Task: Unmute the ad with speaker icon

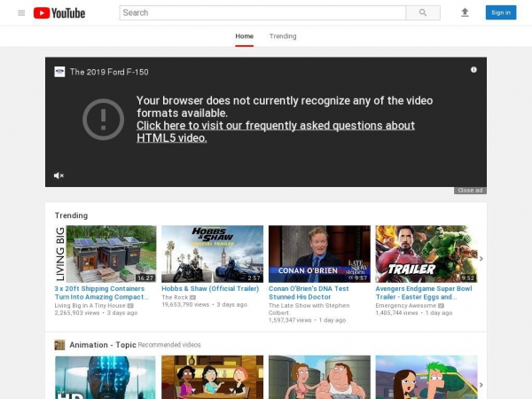Action: [59, 176]
